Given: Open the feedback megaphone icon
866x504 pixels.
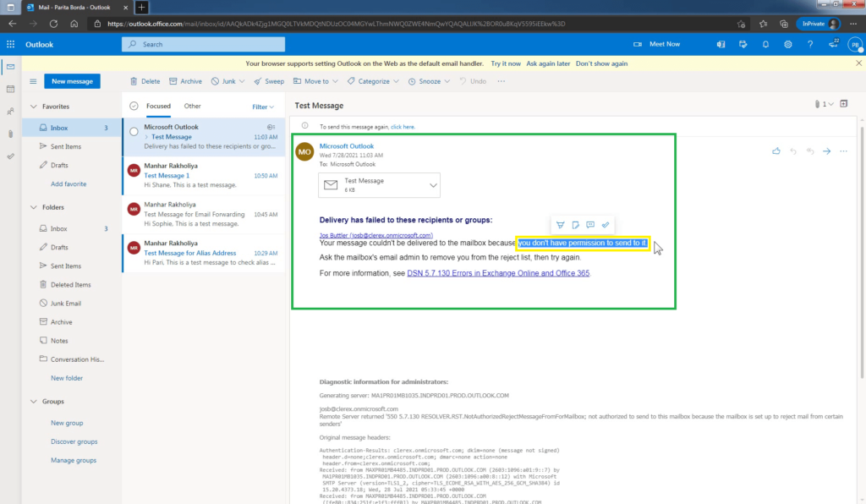Looking at the screenshot, I should pyautogui.click(x=833, y=44).
